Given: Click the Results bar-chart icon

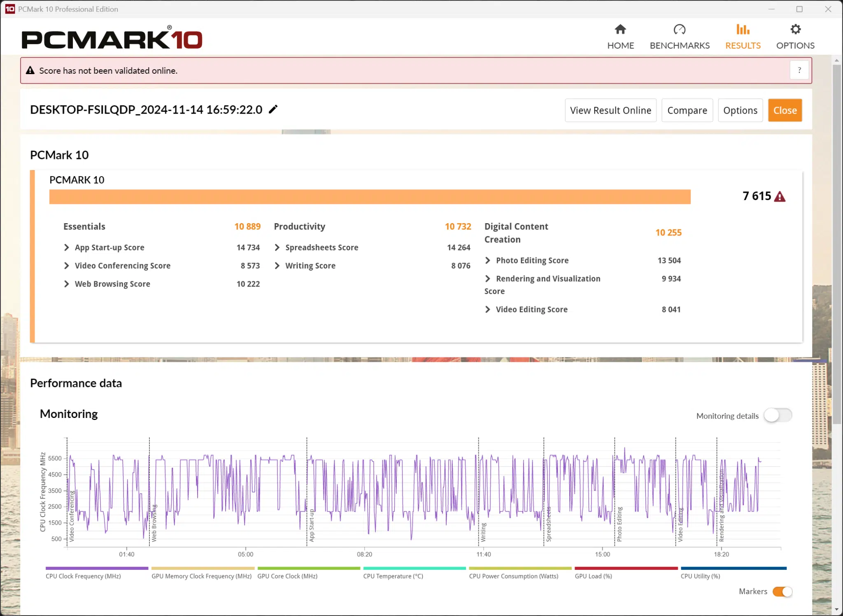Looking at the screenshot, I should coord(743,30).
